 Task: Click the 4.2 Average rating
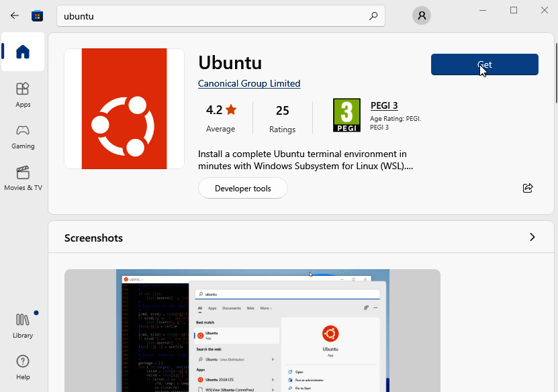221,118
